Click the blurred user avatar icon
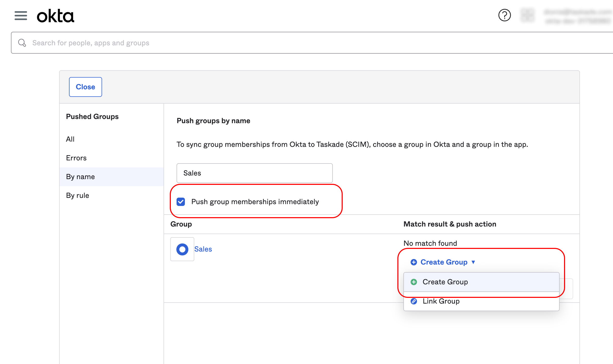This screenshot has height=364, width=613. tap(527, 15)
